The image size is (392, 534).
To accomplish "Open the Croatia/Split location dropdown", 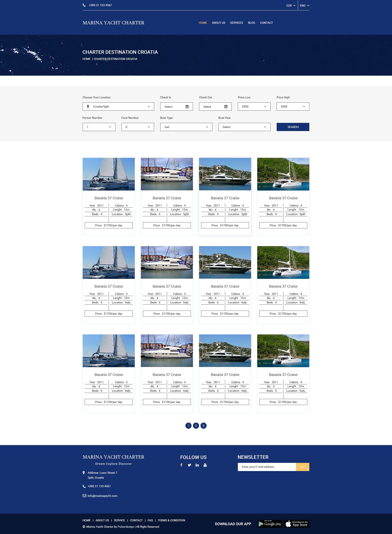I will click(x=118, y=107).
